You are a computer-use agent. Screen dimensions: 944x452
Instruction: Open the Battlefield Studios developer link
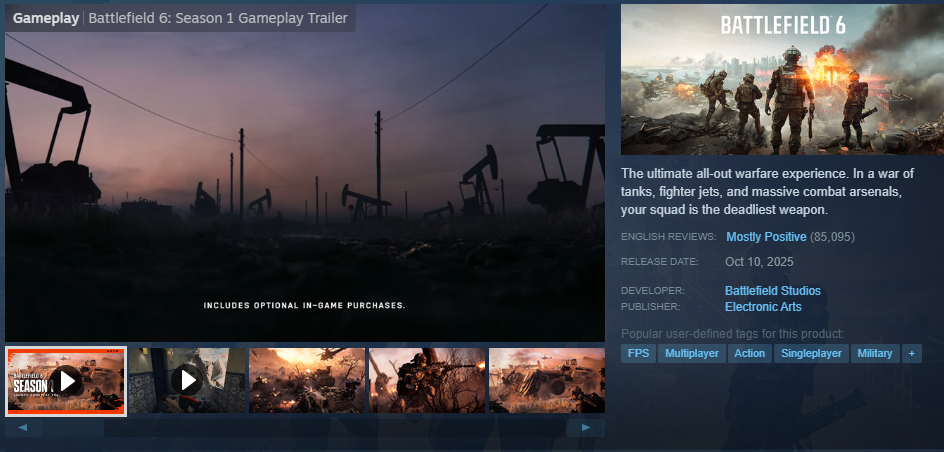click(772, 291)
